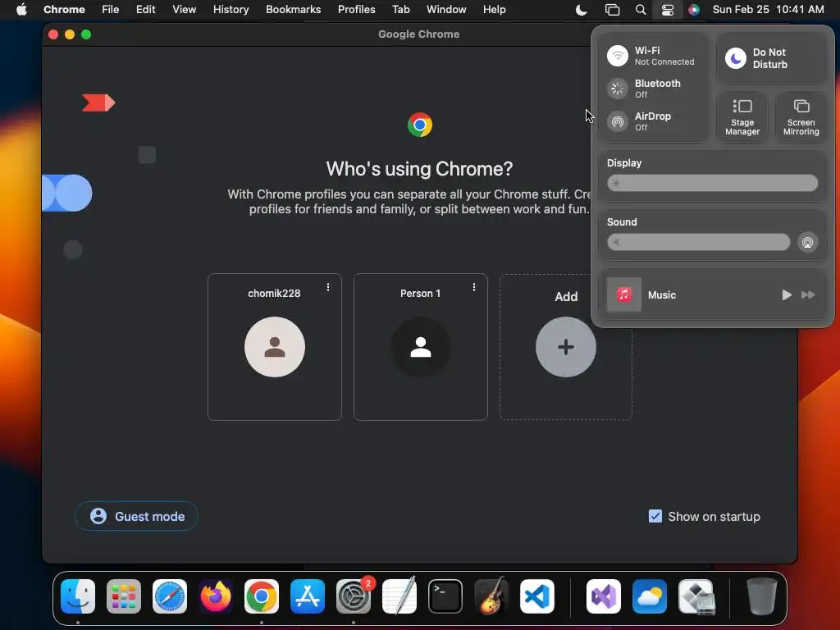The image size is (840, 630).
Task: Open more options for chomik228 profile
Action: (x=328, y=287)
